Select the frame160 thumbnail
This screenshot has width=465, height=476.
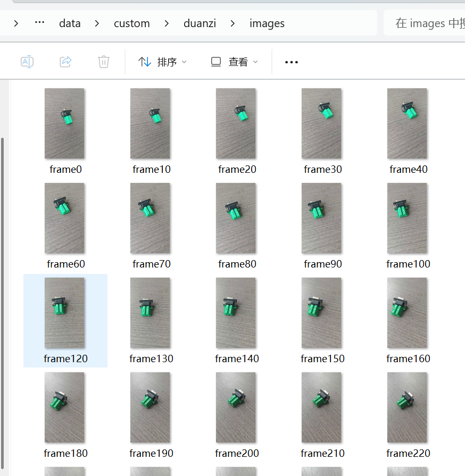(x=407, y=313)
